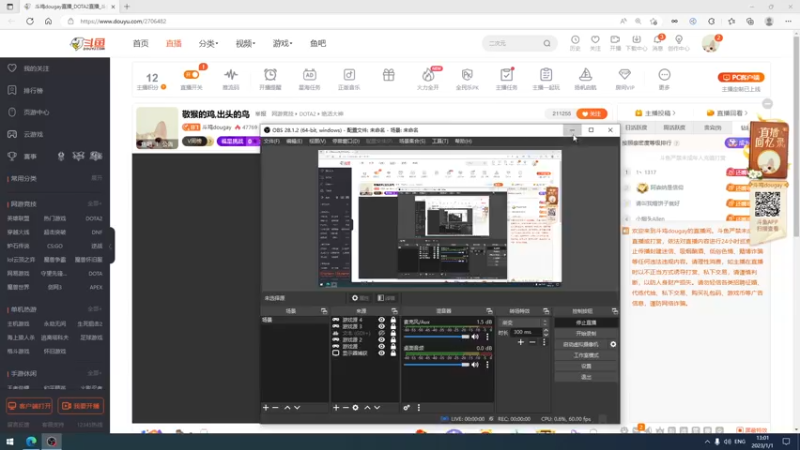Image resolution: width=800 pixels, height=450 pixels.
Task: Open Studio Mode button in OBS controls
Action: tap(586, 355)
